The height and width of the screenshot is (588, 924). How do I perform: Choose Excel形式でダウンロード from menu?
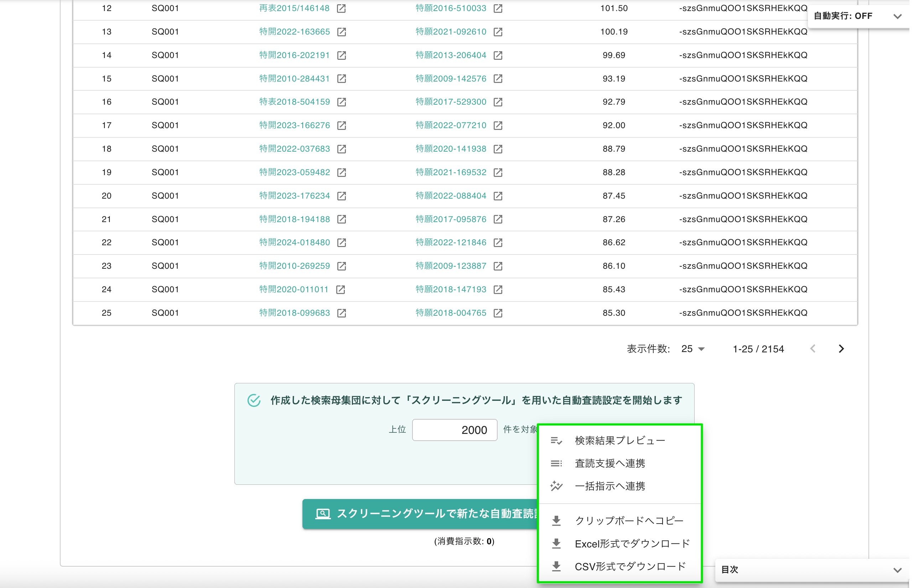(x=620, y=544)
